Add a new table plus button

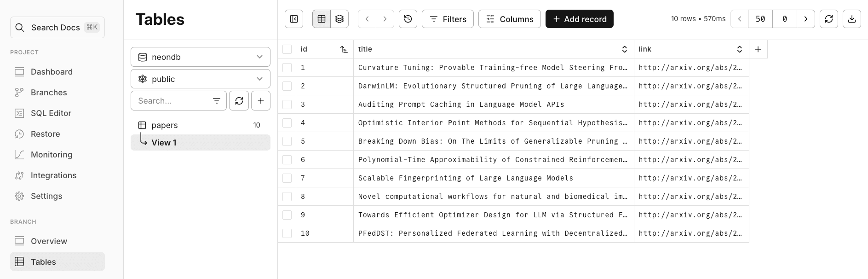tap(261, 101)
